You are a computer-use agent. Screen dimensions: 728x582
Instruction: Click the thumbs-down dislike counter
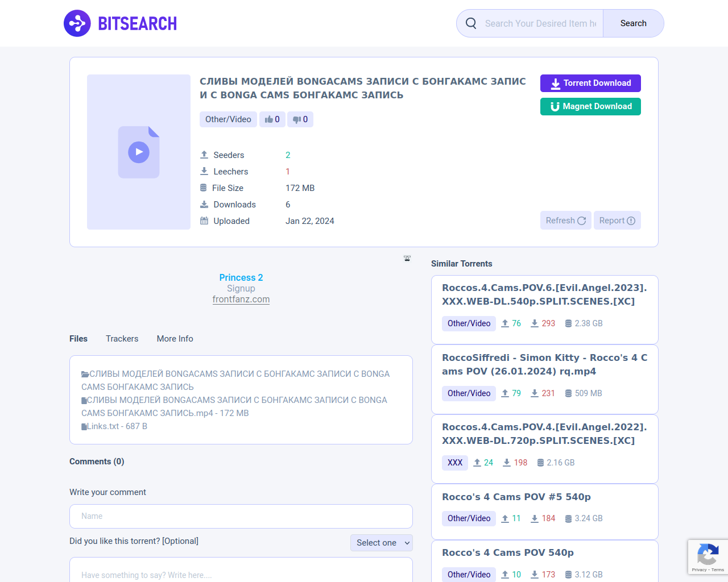[x=300, y=119]
